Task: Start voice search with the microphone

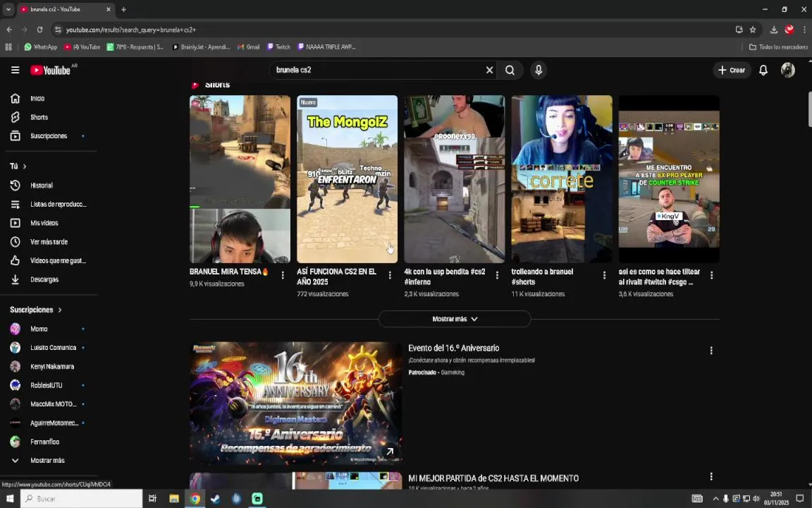Action: coord(539,70)
